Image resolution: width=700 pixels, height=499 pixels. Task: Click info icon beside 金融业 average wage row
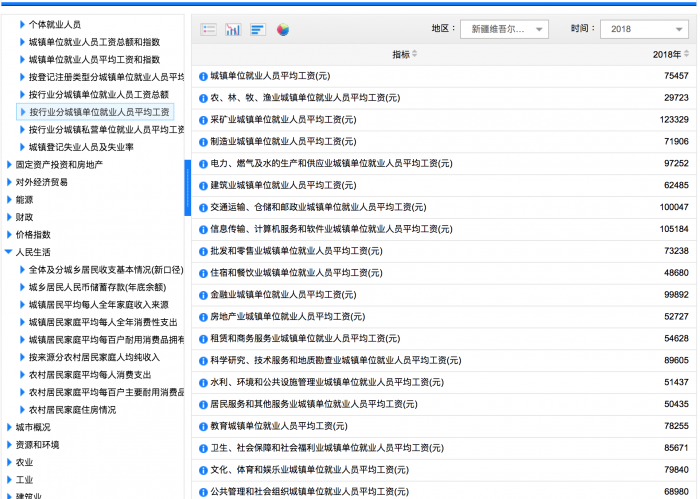coord(203,295)
